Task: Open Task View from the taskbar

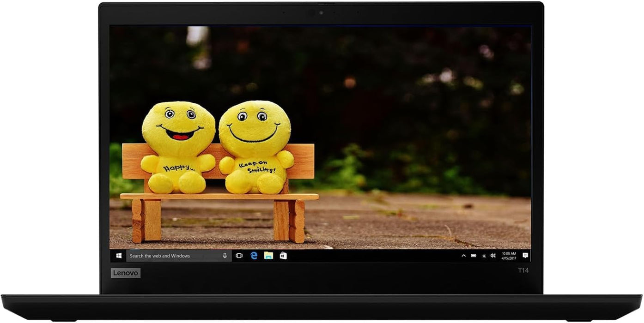Action: pyautogui.click(x=239, y=256)
